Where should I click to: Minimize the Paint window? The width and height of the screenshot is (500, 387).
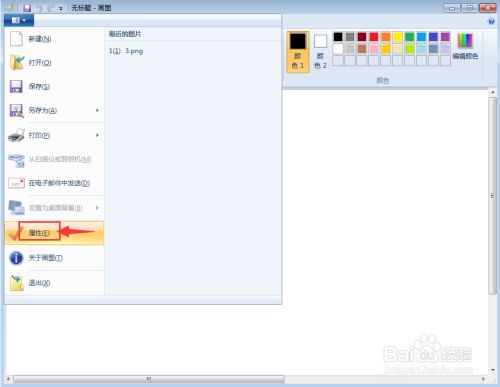452,8
